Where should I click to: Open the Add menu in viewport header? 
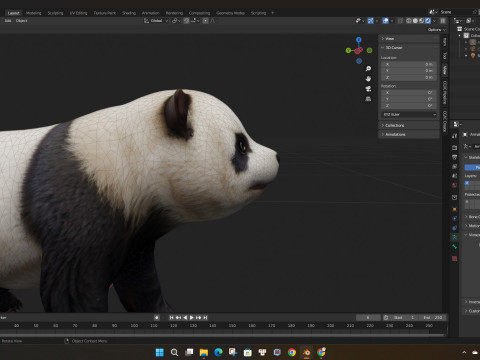pos(8,21)
